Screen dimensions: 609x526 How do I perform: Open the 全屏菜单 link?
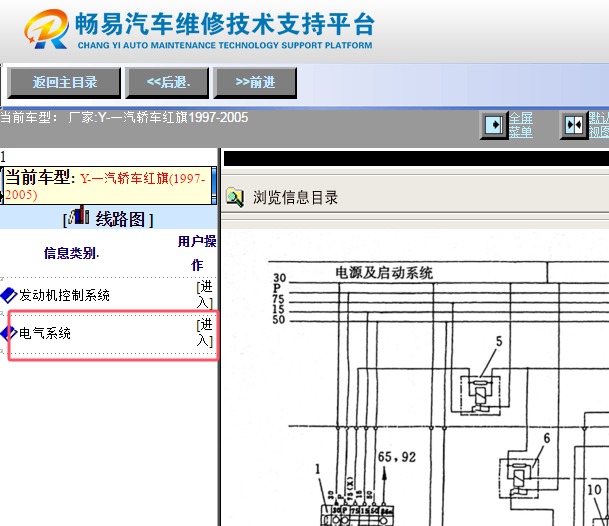[521, 125]
